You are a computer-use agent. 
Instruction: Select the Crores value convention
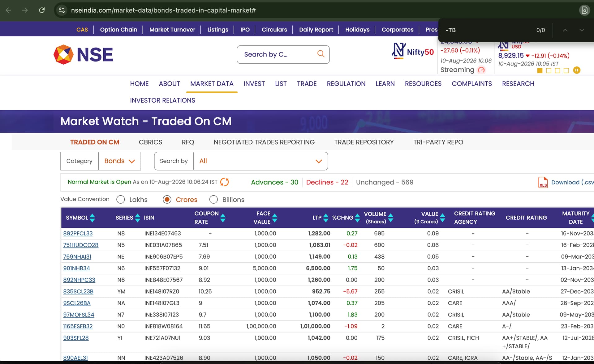pos(167,200)
